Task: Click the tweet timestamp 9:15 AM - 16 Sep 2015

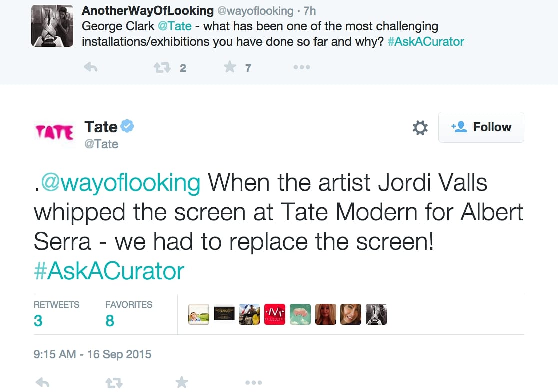Action: point(91,354)
